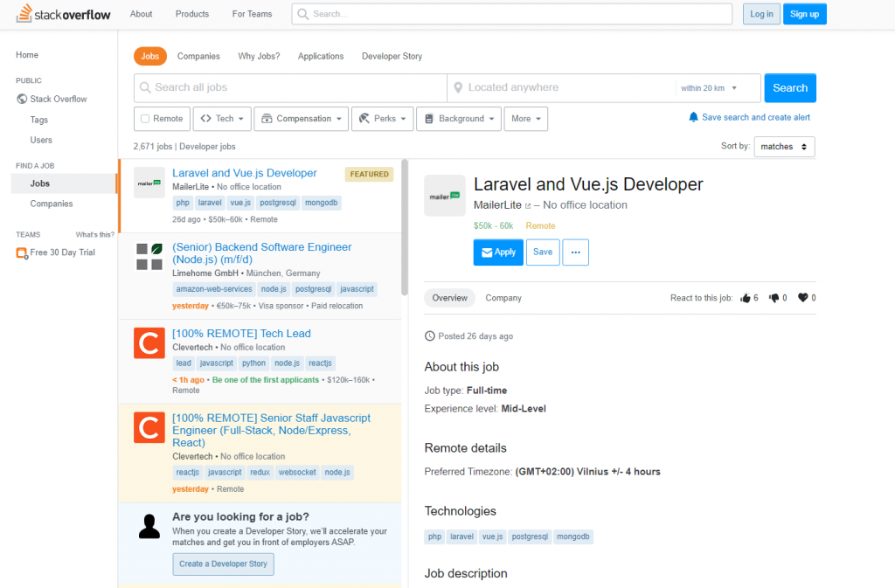Expand the Compensation filter dropdown
This screenshot has width=895, height=588.
pyautogui.click(x=301, y=118)
